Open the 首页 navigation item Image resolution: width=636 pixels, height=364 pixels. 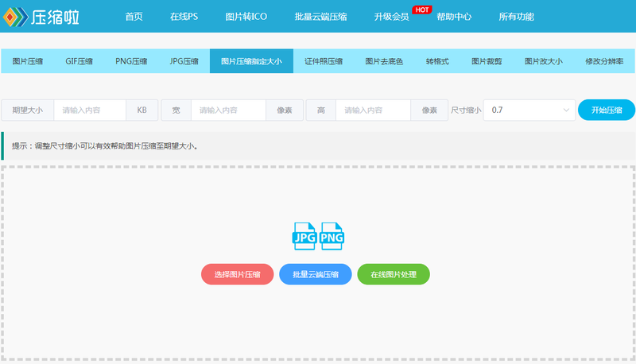[134, 17]
